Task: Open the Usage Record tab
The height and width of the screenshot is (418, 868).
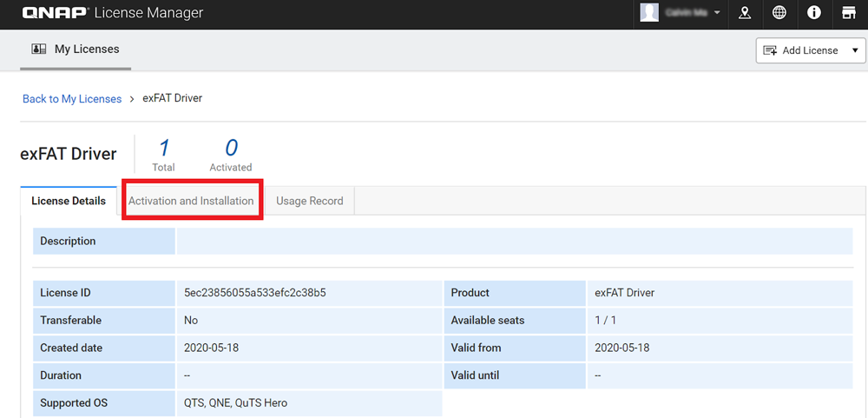Action: (309, 201)
